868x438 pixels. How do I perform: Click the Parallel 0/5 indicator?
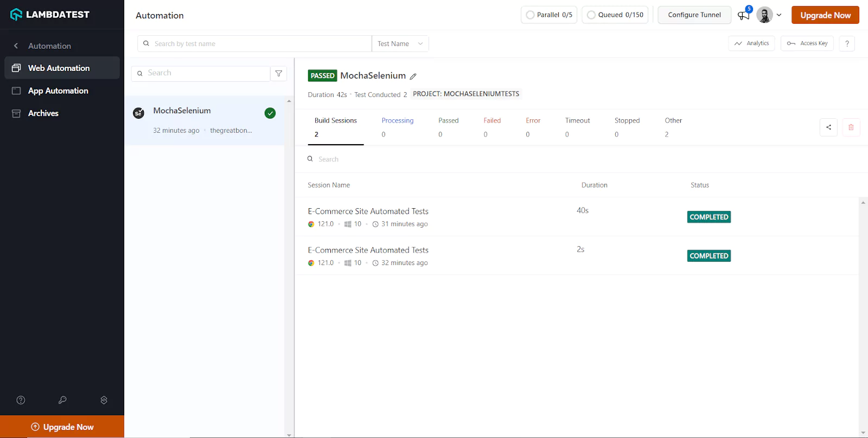point(549,15)
